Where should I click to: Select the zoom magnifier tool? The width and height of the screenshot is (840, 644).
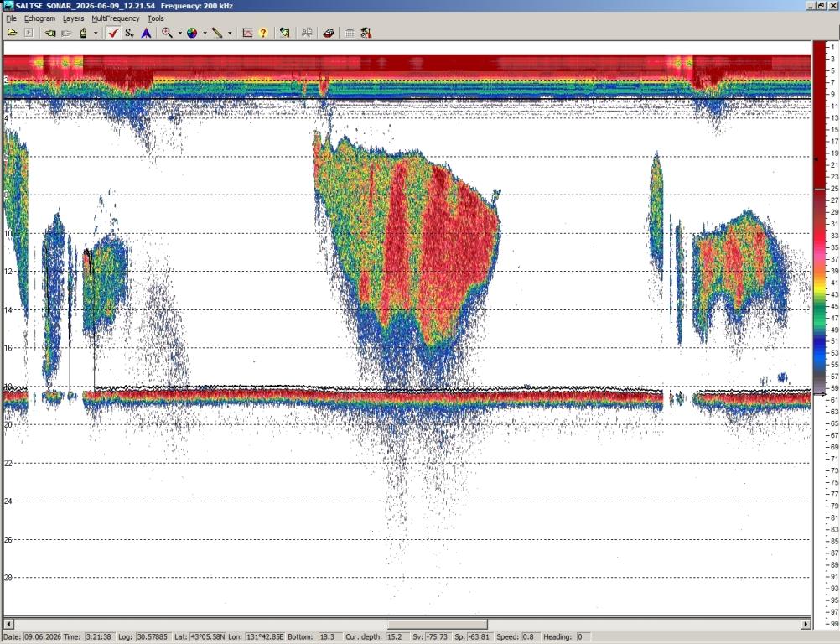(x=167, y=33)
